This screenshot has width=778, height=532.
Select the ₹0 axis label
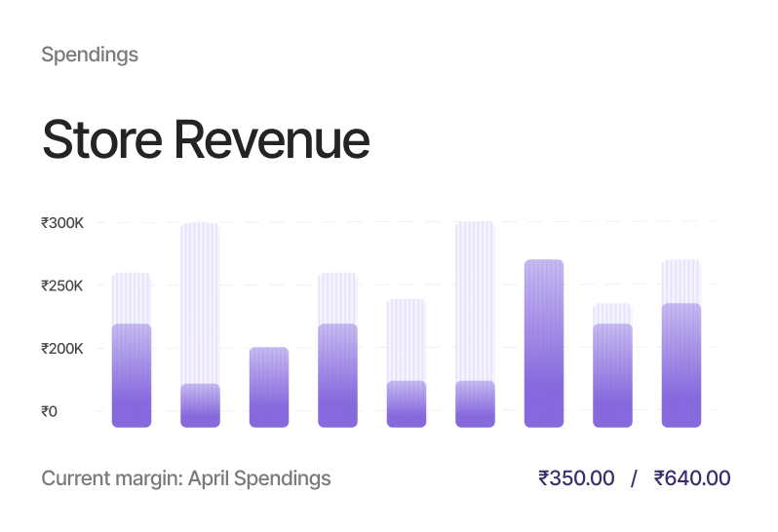(50, 411)
